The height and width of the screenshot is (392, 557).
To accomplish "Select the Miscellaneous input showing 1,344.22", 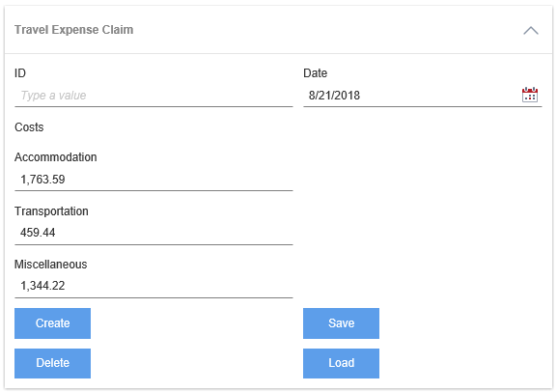I will click(153, 286).
